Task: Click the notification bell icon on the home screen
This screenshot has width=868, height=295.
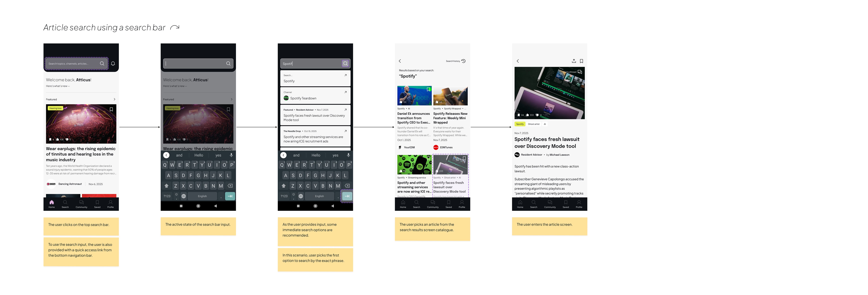Action: tap(113, 63)
